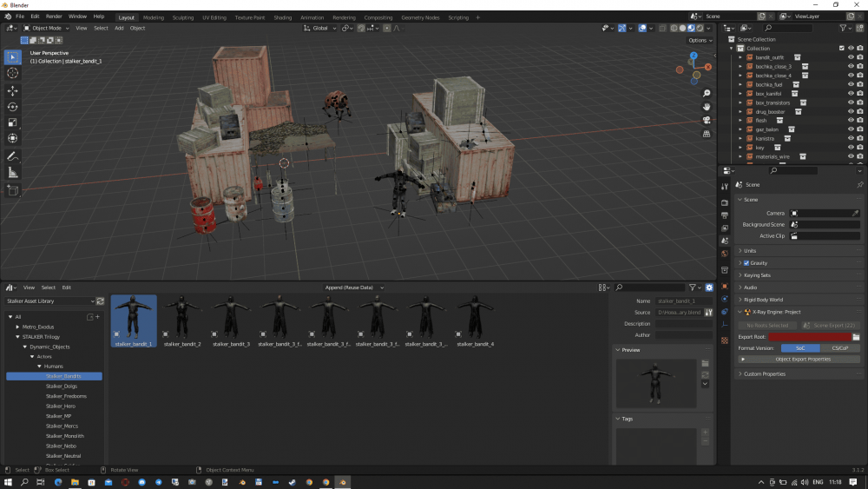Select the Add Cube tool

[x=13, y=191]
